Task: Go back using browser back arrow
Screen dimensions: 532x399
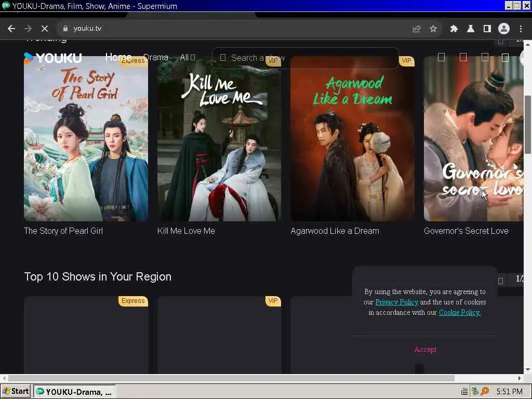Action: click(x=11, y=29)
